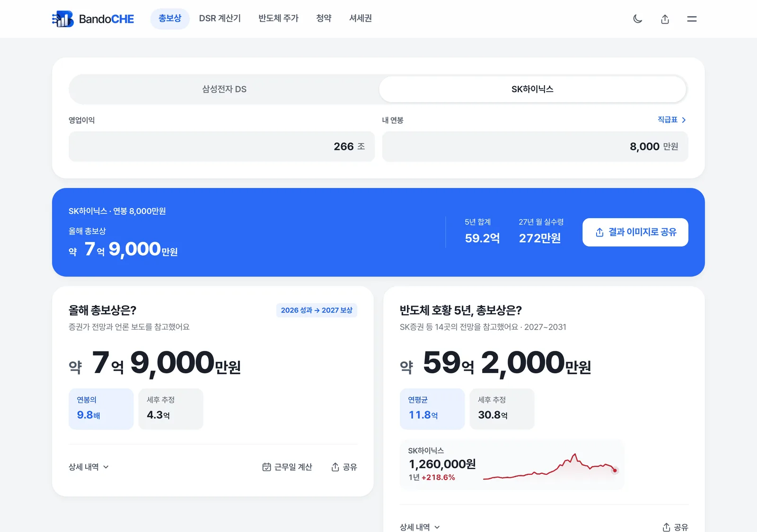Click the 영업이익 input field showing 266
757x532 pixels.
pos(221,147)
